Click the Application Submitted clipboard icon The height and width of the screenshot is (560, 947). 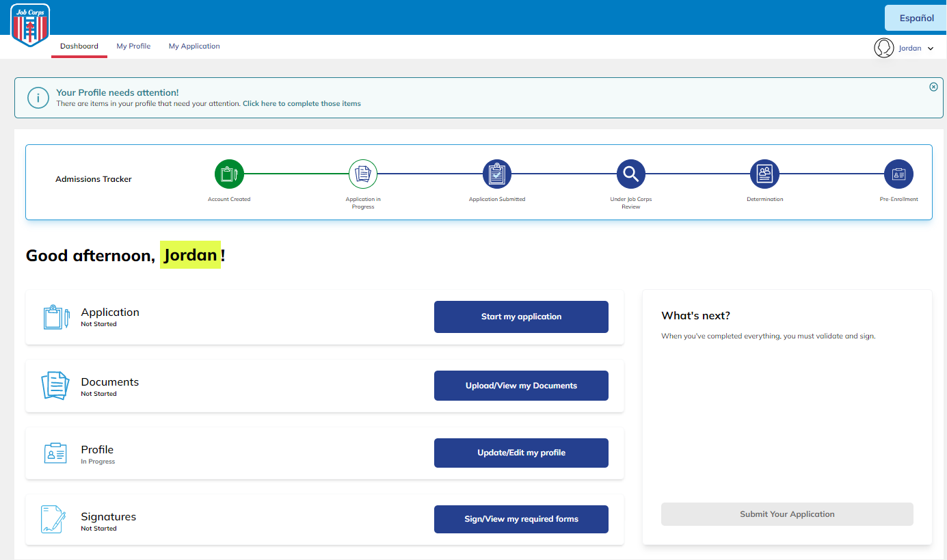click(x=497, y=174)
